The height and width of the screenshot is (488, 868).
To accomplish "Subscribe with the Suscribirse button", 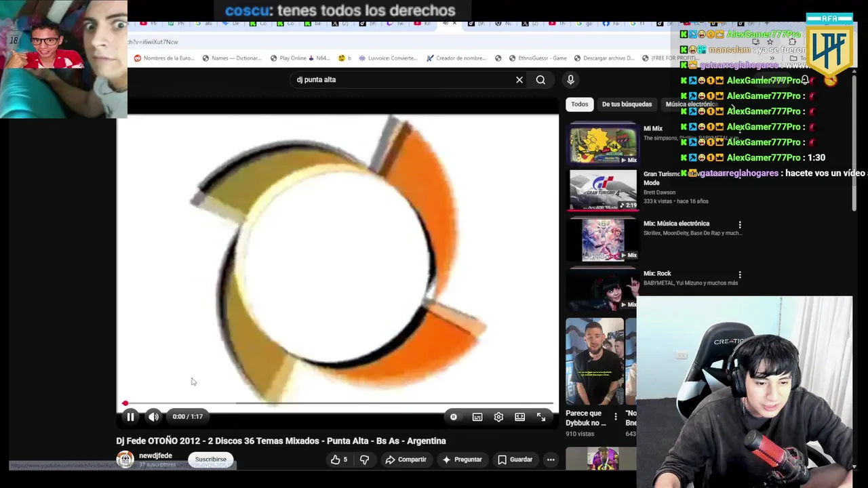I will point(211,460).
